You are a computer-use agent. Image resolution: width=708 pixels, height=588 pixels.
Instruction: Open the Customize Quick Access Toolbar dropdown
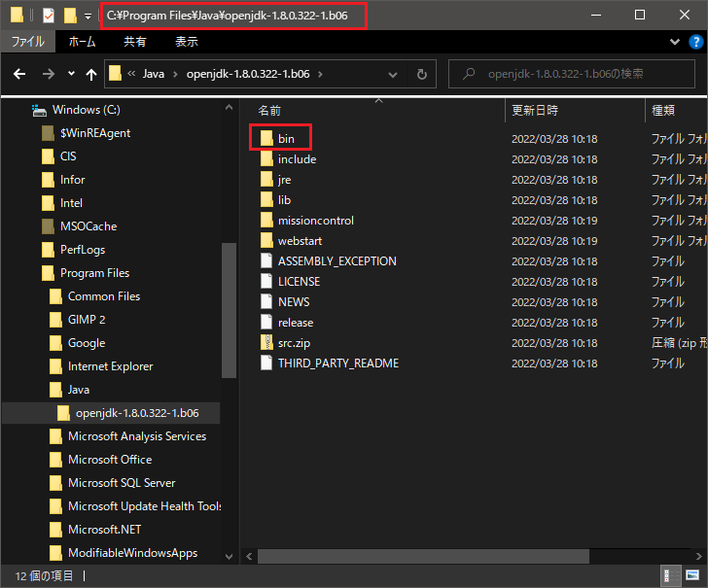tap(88, 17)
